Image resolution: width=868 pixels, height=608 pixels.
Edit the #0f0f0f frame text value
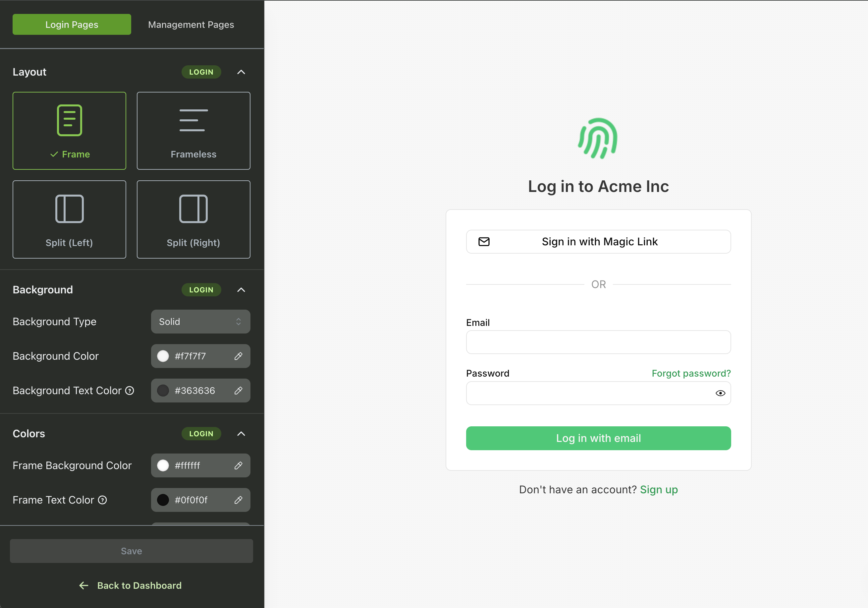click(191, 500)
